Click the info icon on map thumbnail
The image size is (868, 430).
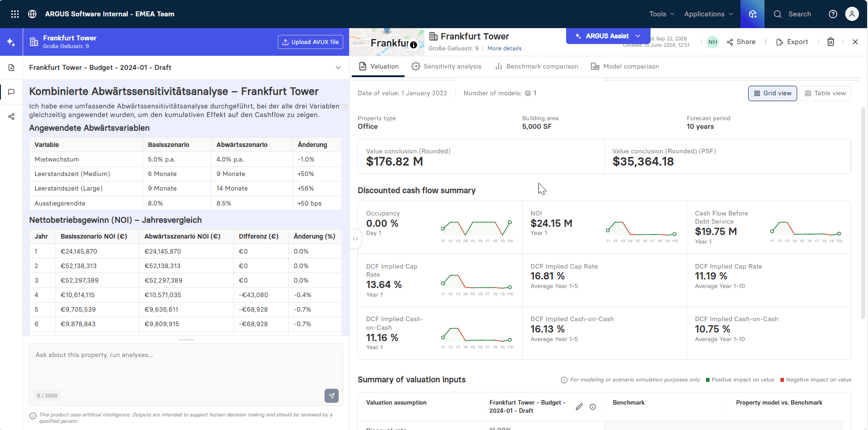pyautogui.click(x=414, y=45)
